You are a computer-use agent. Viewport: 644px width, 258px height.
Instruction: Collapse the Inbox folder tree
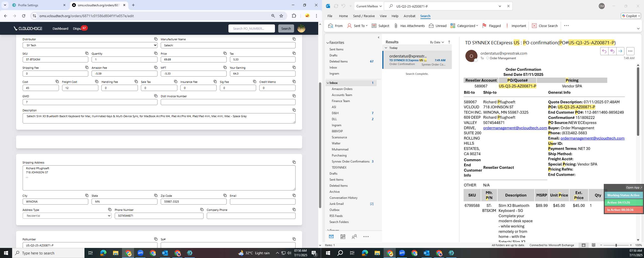[328, 83]
